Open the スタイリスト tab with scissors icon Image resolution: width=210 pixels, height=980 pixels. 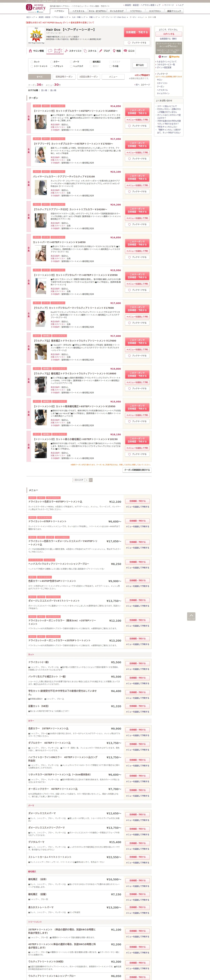[73, 51]
